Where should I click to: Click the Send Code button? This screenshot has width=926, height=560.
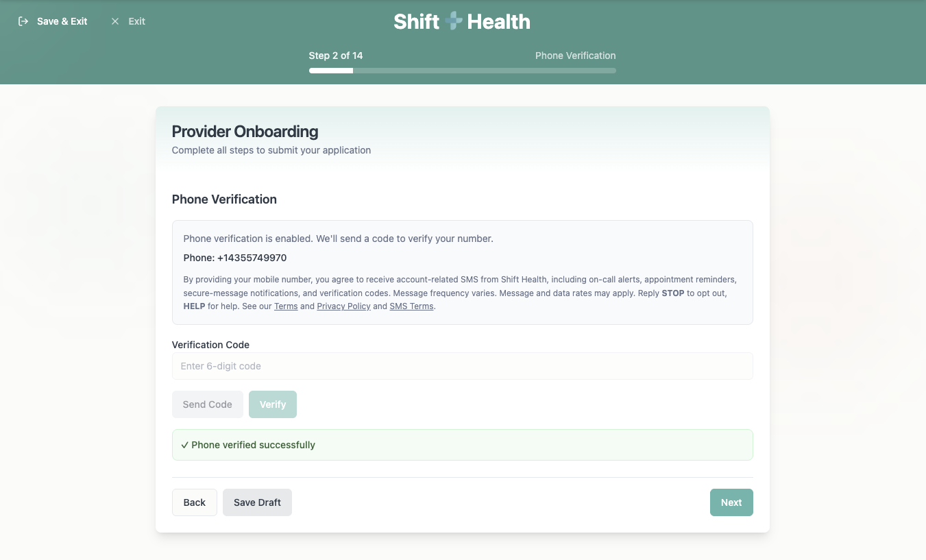[x=208, y=404]
